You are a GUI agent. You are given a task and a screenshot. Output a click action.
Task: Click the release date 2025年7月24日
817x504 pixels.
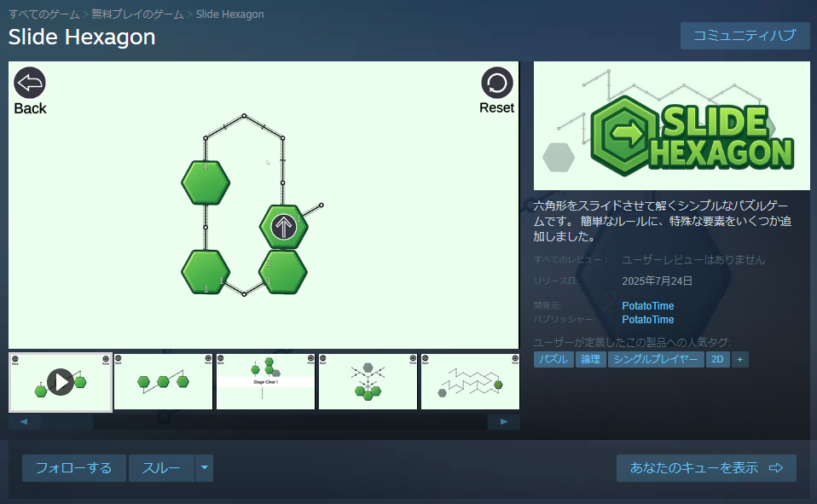click(657, 281)
